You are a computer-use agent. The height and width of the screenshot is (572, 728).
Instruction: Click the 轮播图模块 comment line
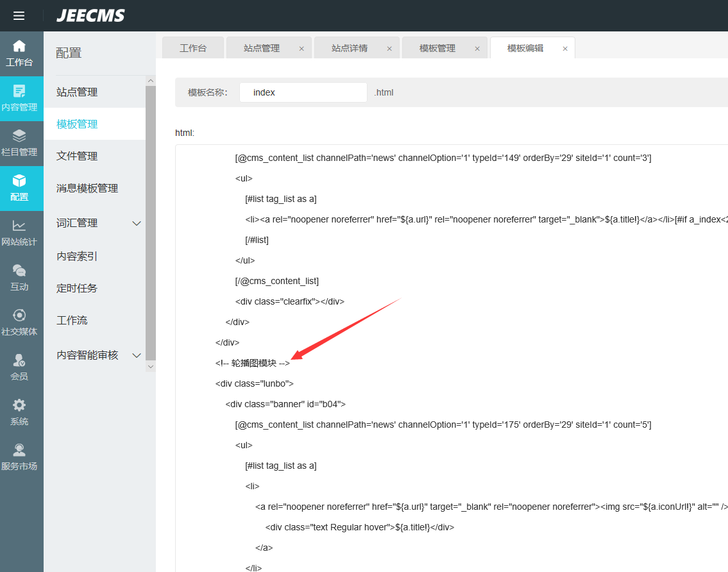pos(253,363)
